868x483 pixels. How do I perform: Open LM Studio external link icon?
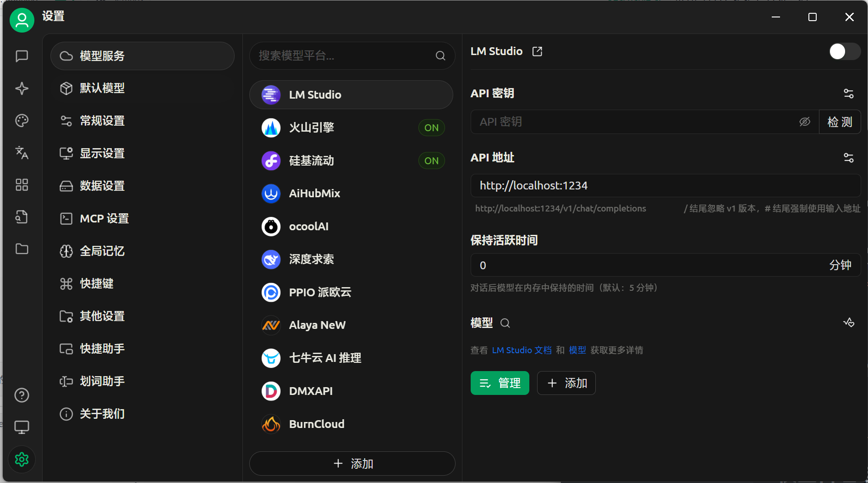coord(537,51)
